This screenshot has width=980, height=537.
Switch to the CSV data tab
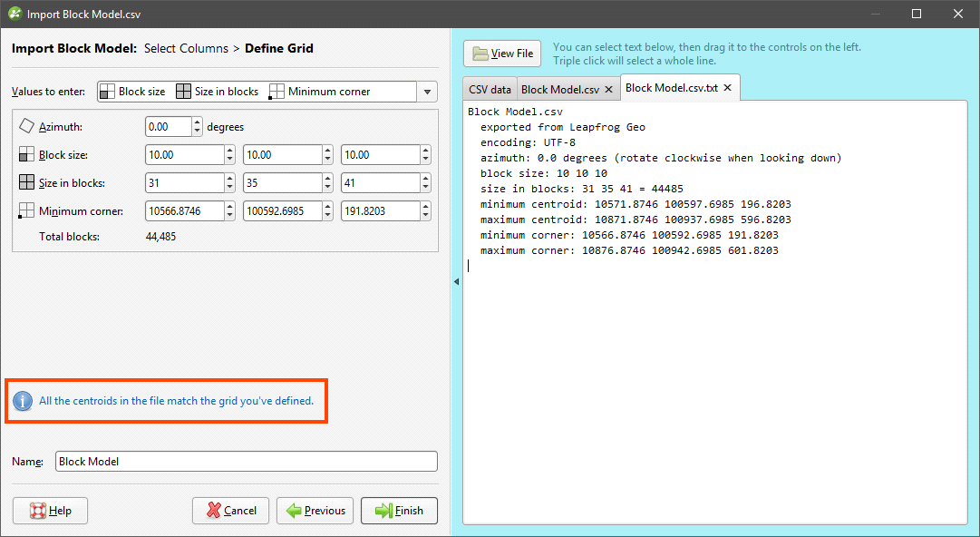490,90
